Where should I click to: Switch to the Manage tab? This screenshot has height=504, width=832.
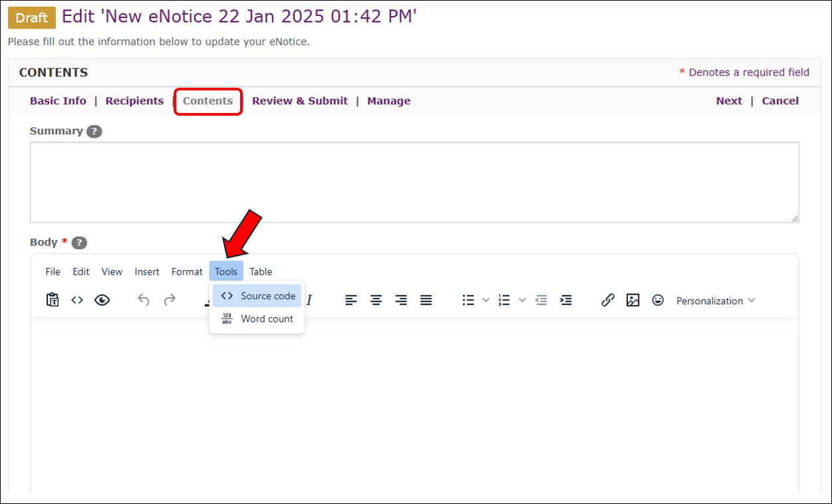(x=388, y=101)
